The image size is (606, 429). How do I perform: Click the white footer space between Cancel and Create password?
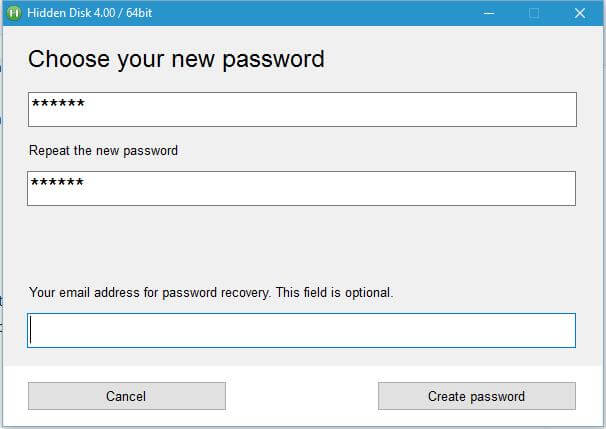tap(301, 396)
